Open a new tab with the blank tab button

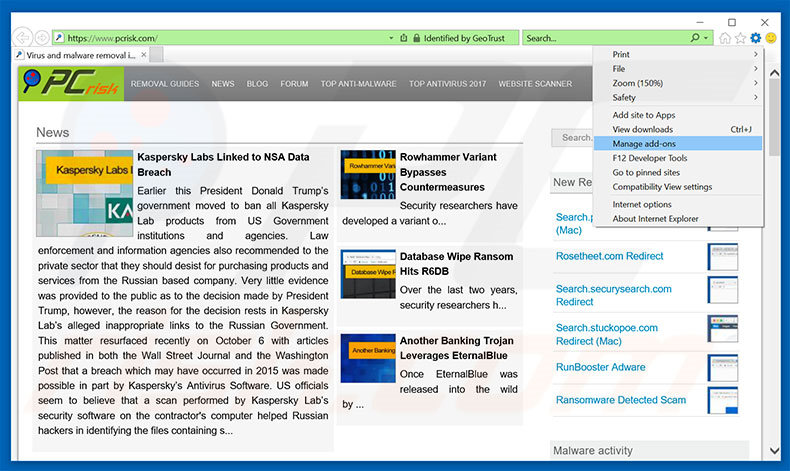pyautogui.click(x=156, y=54)
